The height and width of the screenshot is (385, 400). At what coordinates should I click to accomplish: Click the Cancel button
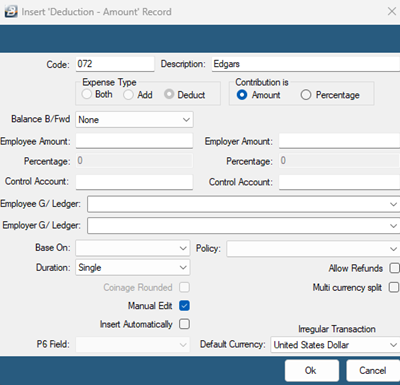(373, 371)
